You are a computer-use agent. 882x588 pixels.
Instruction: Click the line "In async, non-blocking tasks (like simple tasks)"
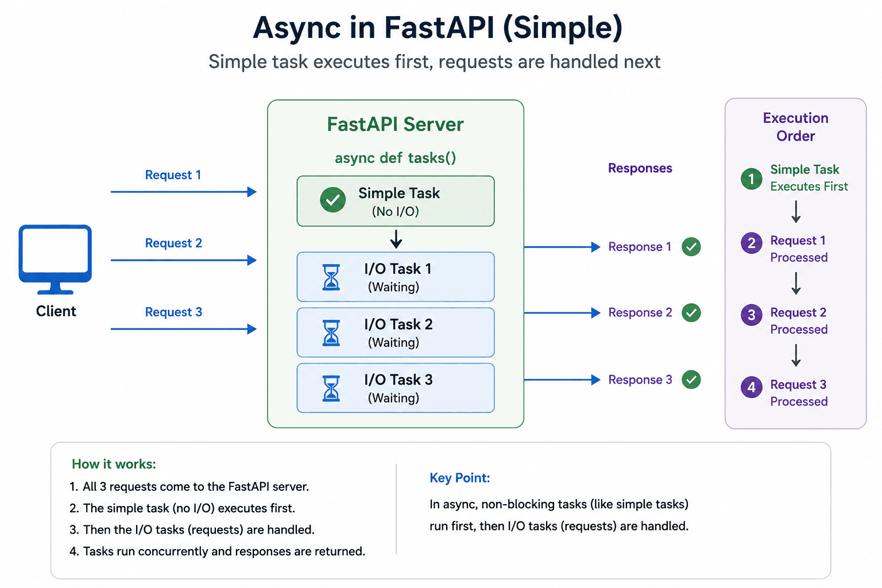[559, 504]
